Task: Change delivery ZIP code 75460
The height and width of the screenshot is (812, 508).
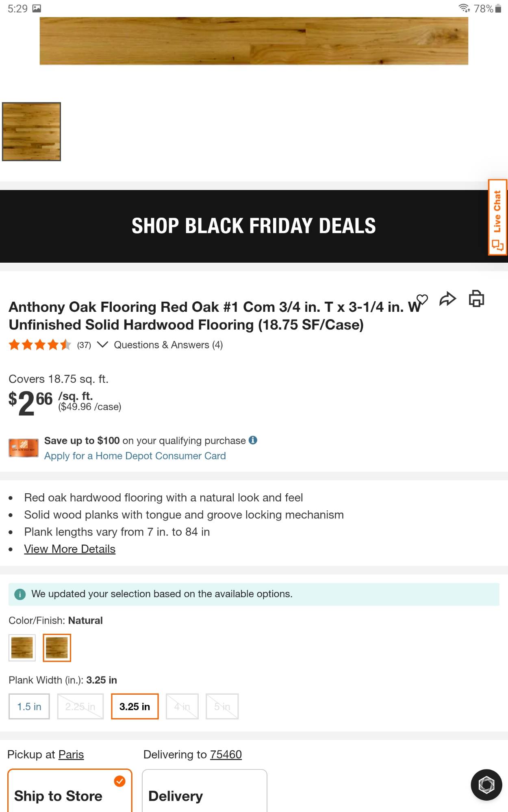Action: tap(226, 754)
